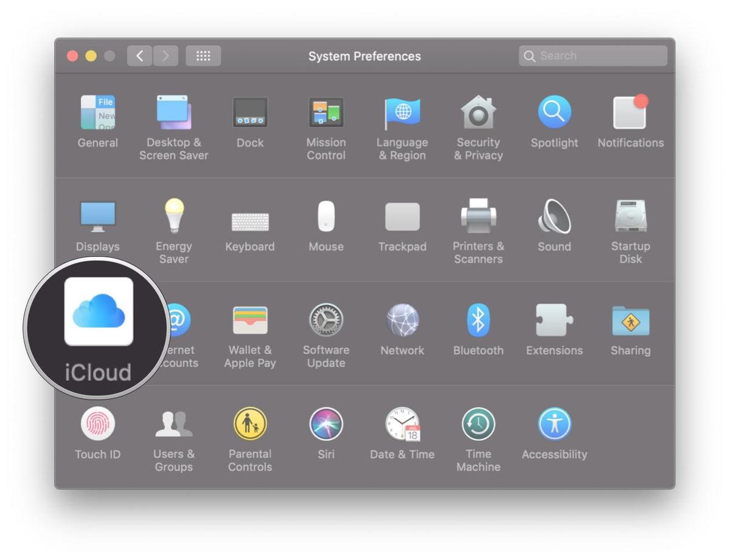Open Bluetooth settings
This screenshot has width=730, height=560.
pyautogui.click(x=478, y=320)
